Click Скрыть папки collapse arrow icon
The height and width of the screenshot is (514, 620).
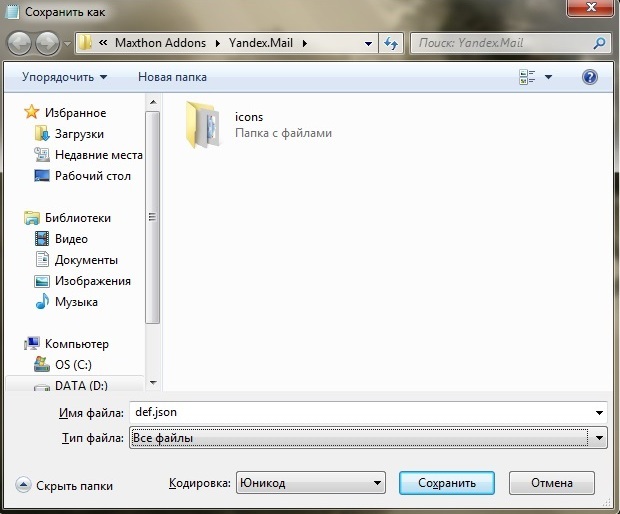coord(23,485)
